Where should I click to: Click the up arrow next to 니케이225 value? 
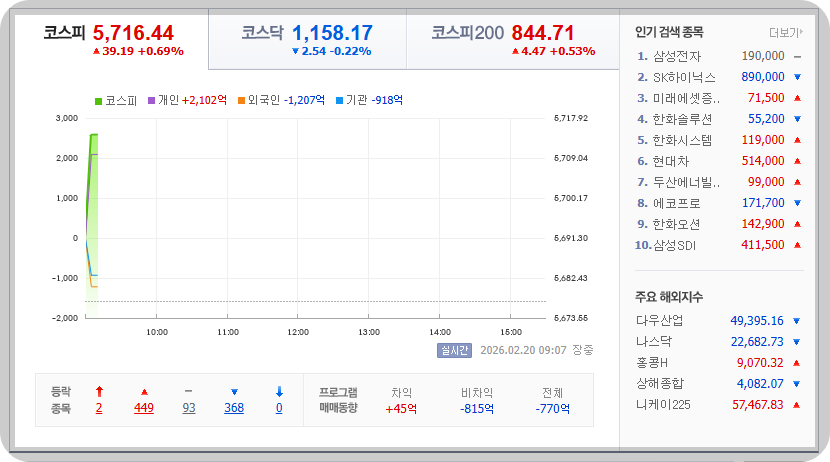797,405
